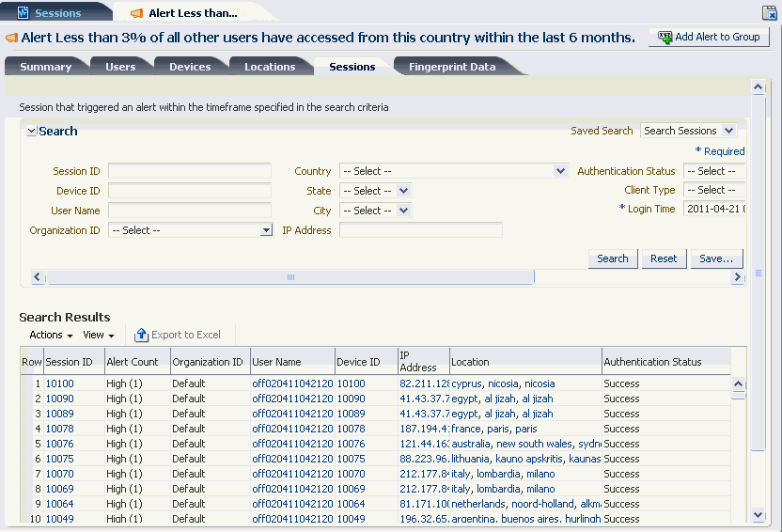This screenshot has height=532, width=782.
Task: Select the Sessions sub-tab
Action: tap(352, 67)
